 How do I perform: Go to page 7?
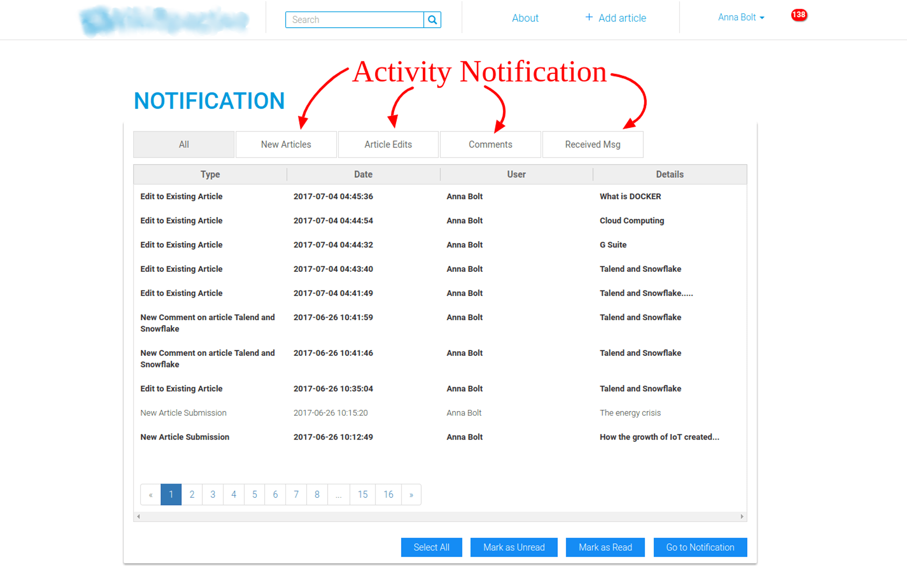(x=296, y=494)
